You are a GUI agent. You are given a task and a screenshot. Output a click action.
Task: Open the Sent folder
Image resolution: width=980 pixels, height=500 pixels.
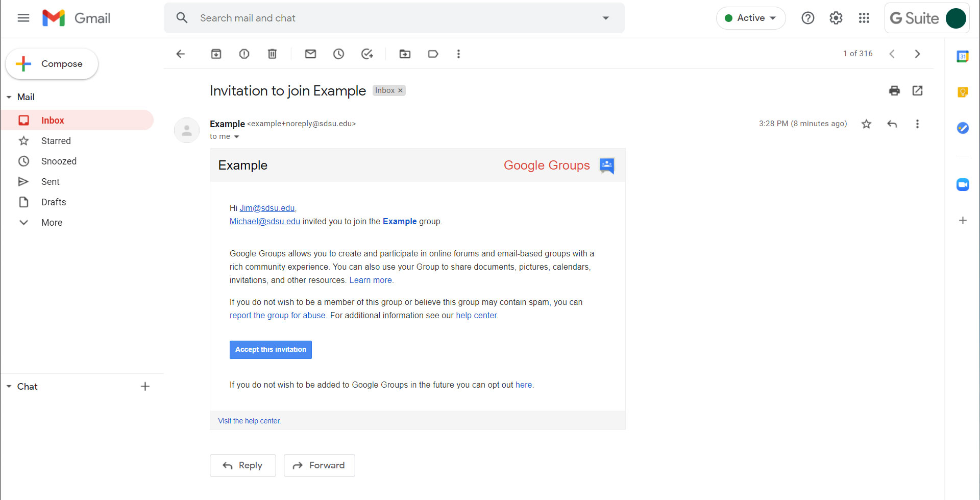(x=77, y=181)
